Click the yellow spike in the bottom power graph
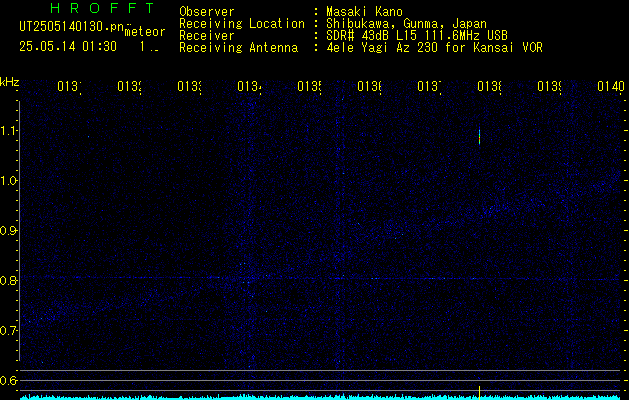The width and height of the screenshot is (629, 400). pos(479,392)
